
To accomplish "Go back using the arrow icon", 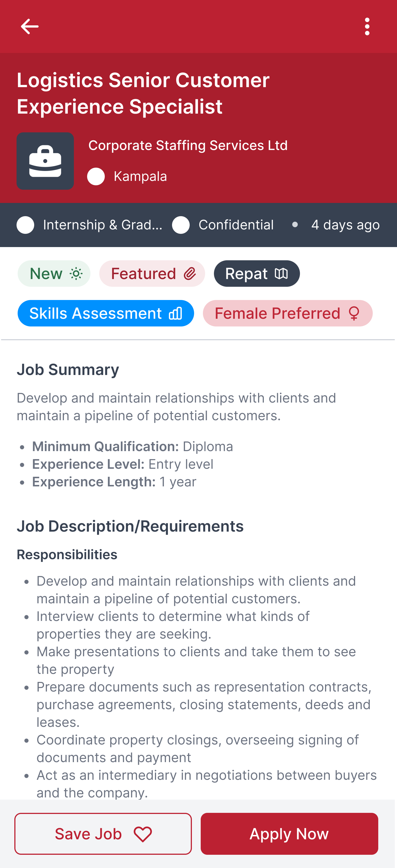I will pyautogui.click(x=30, y=27).
